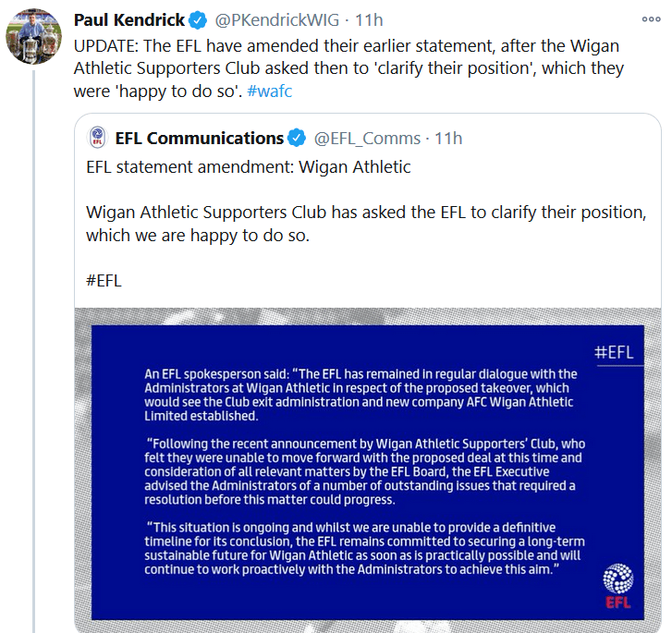Click the #EFL hashtag in quoted tweet text
672x633 pixels.
(104, 280)
